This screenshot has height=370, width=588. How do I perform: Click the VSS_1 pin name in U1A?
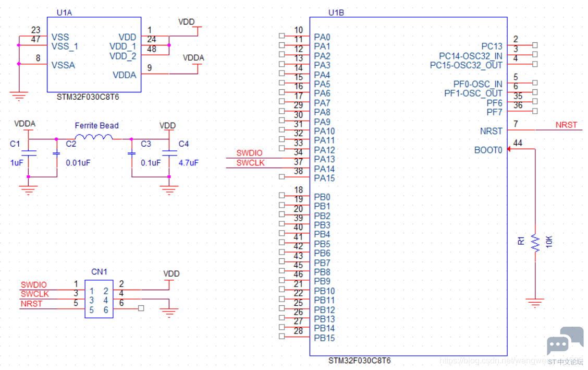coord(65,46)
